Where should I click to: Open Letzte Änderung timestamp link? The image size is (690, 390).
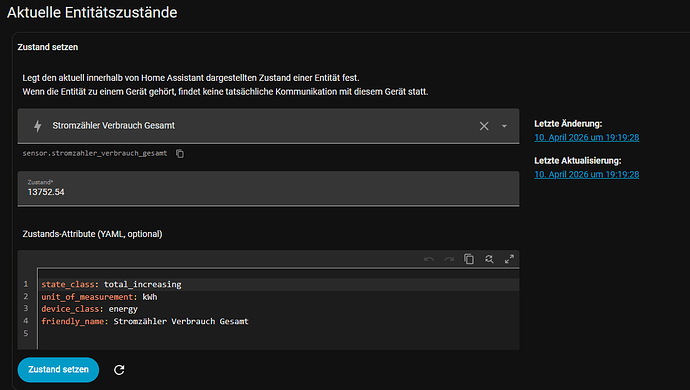pos(587,137)
